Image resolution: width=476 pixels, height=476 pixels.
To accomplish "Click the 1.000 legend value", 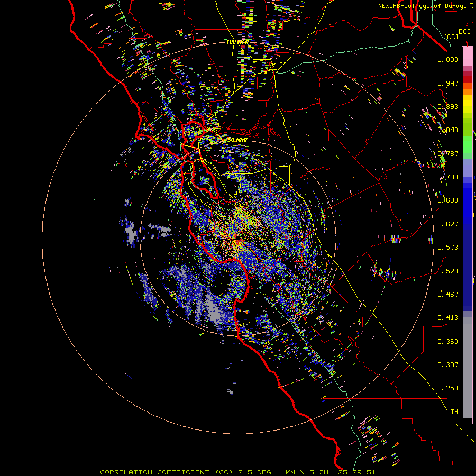I will (448, 59).
